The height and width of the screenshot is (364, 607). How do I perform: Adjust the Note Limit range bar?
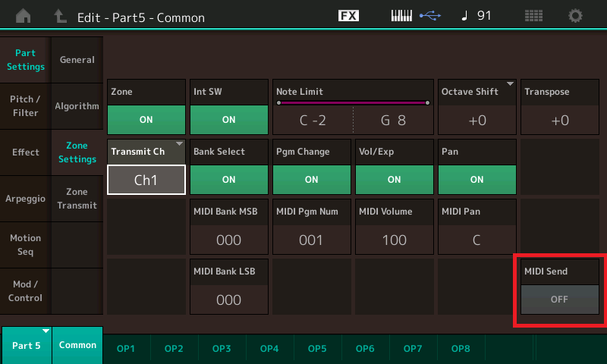tap(353, 102)
